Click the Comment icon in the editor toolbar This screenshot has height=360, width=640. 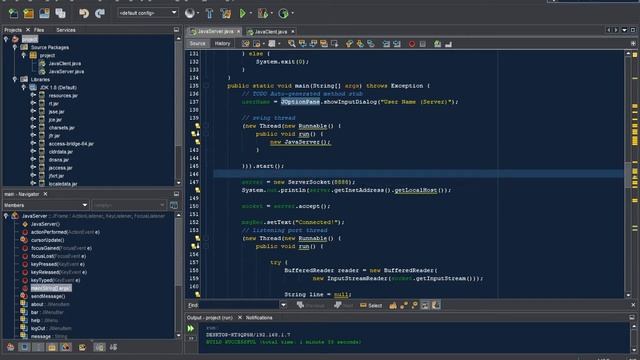[438, 44]
